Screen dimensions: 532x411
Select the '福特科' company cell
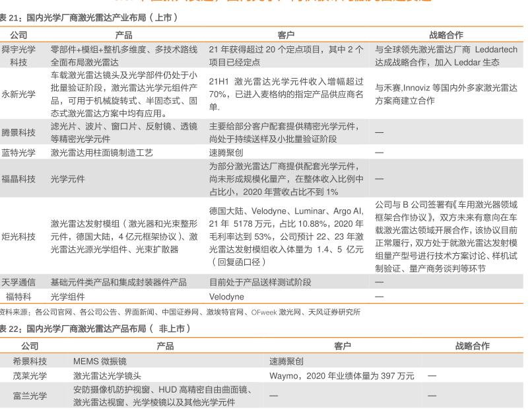pyautogui.click(x=18, y=297)
